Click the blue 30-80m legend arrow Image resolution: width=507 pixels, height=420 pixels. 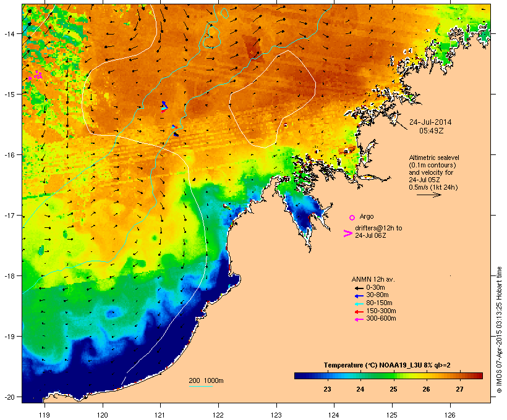click(x=359, y=296)
